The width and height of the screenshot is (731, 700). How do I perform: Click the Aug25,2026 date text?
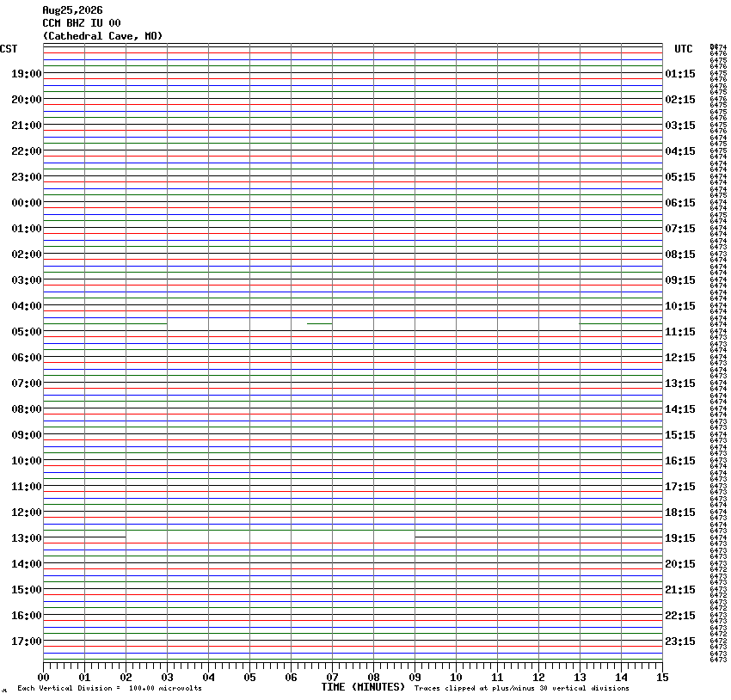click(73, 10)
